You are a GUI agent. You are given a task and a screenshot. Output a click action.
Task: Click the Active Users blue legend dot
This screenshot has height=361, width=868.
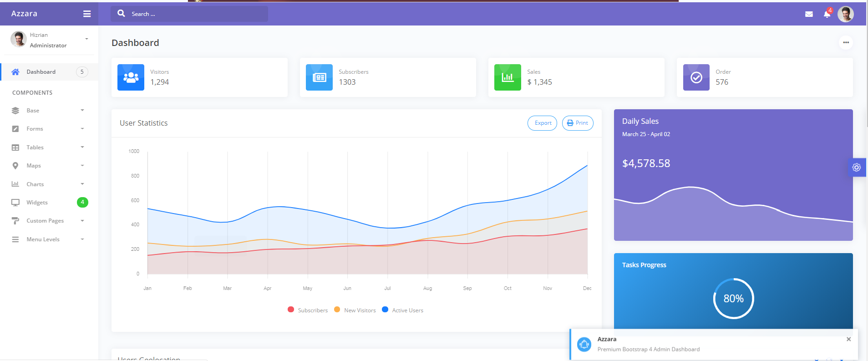click(385, 310)
